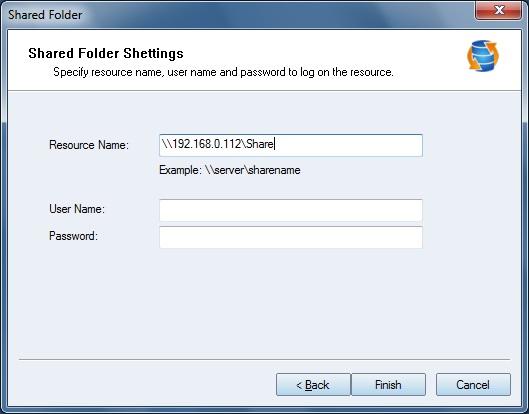The image size is (529, 414).
Task: Click inside the User Name field
Action: coord(290,210)
